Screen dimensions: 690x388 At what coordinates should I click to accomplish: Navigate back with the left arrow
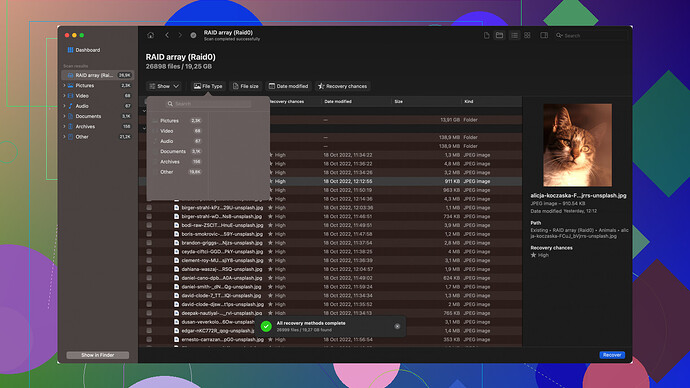coord(167,35)
